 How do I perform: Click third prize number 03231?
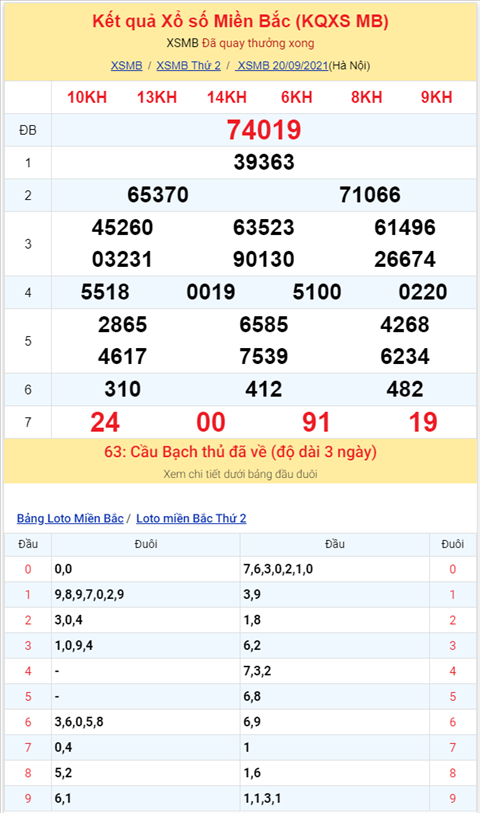click(x=122, y=259)
